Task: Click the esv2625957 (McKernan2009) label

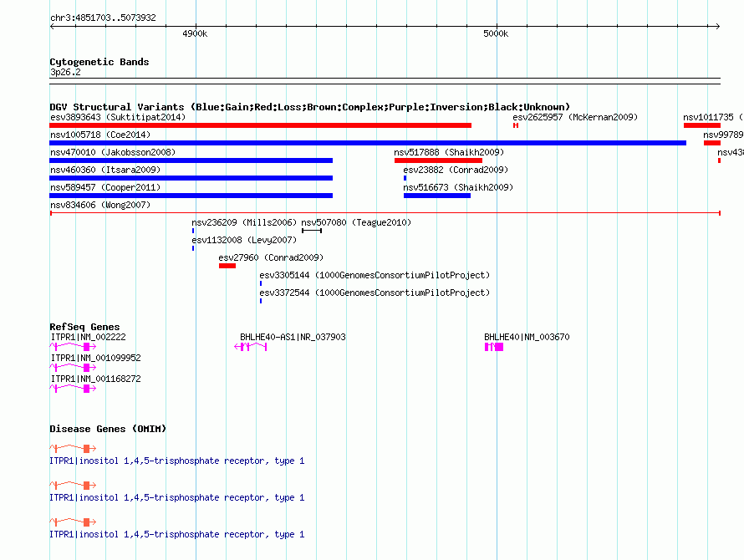Action: [575, 117]
